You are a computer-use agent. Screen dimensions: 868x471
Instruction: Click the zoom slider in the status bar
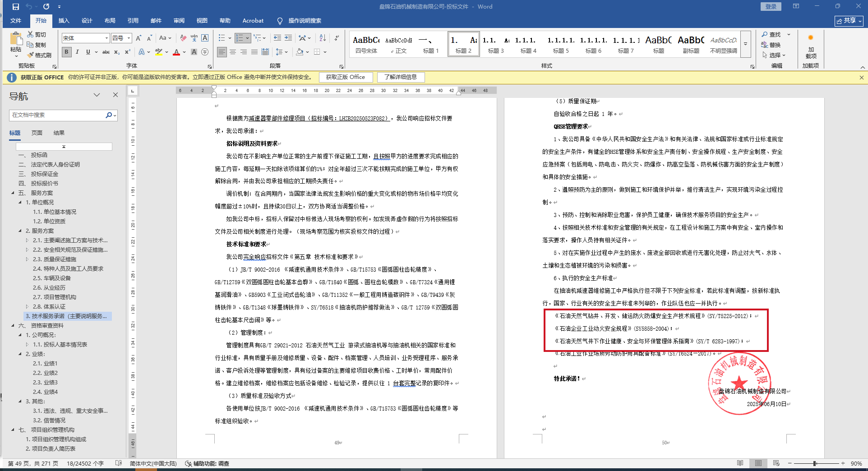(x=817, y=463)
